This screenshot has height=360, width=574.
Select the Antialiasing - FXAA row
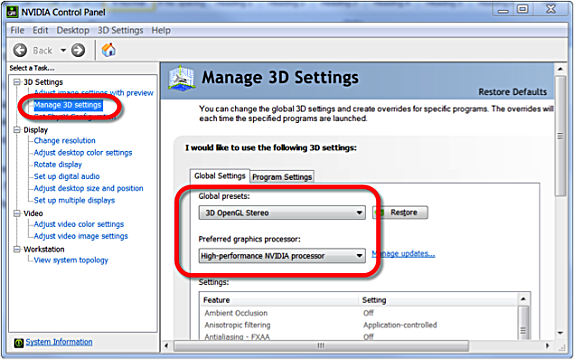(x=359, y=337)
